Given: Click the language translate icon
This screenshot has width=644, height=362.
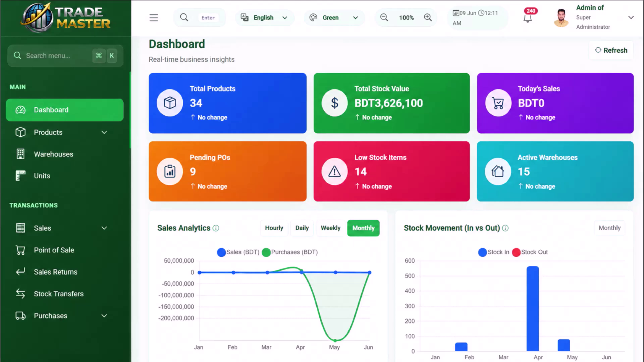Looking at the screenshot, I should (244, 17).
